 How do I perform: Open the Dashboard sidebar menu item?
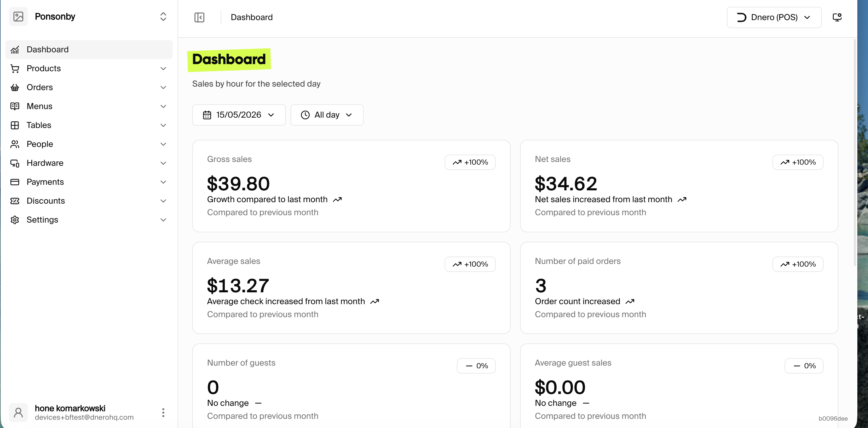(x=89, y=50)
